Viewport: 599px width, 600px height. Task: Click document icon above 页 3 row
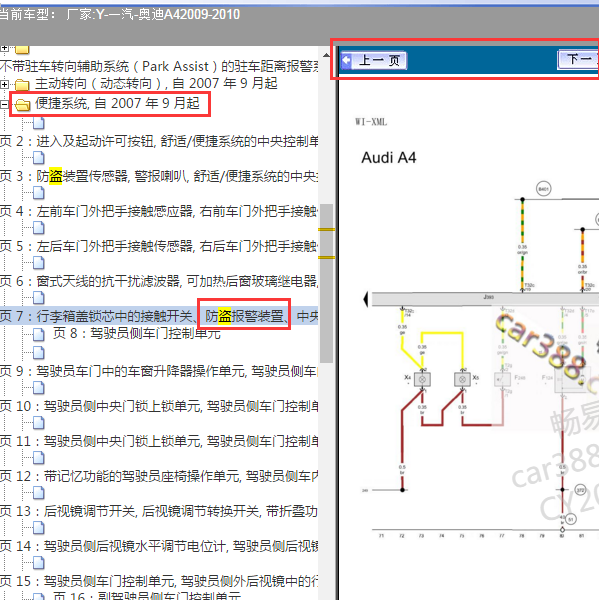pos(39,158)
